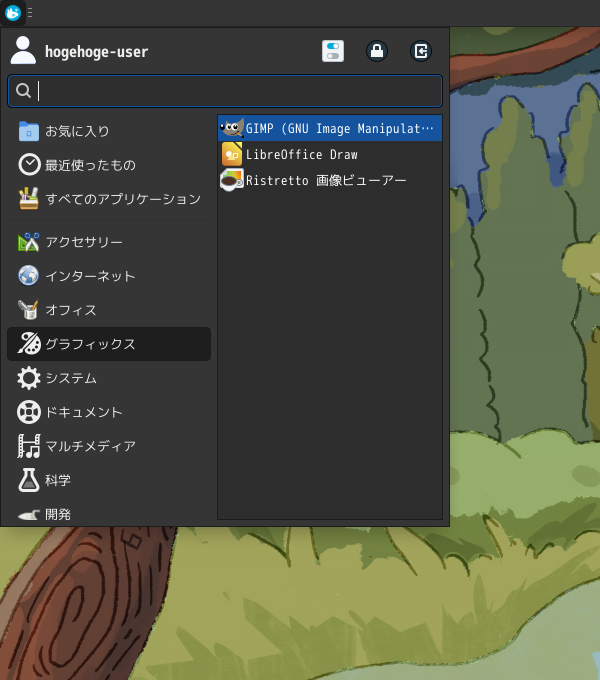This screenshot has width=600, height=680.
Task: Open the マルチメディア category
Action: click(x=109, y=446)
